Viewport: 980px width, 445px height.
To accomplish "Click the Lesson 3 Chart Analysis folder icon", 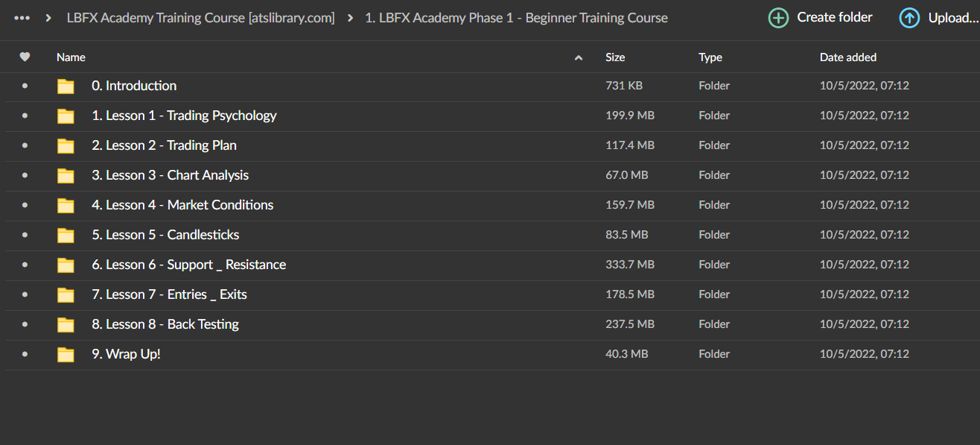I will 66,176.
